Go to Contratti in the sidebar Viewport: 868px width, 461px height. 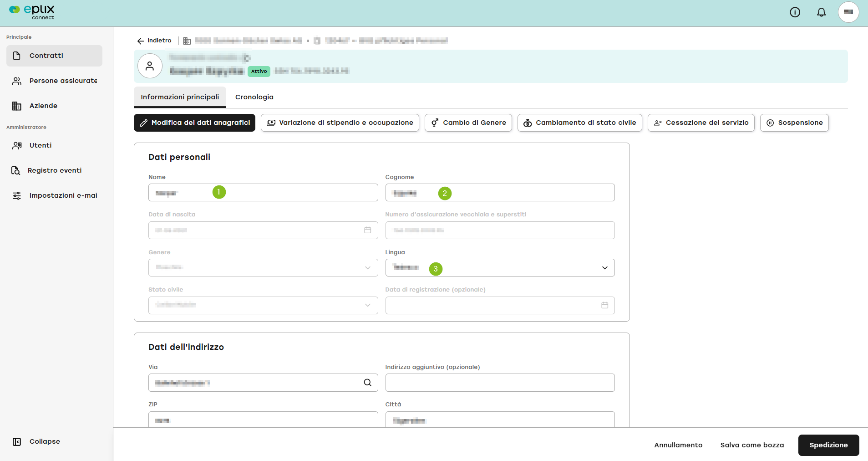coord(54,56)
